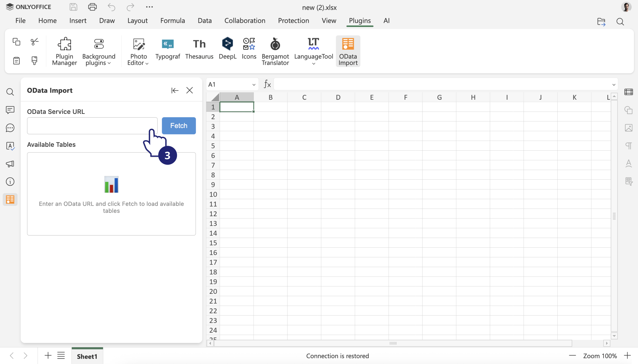Click zoom in plus button

coord(627,356)
